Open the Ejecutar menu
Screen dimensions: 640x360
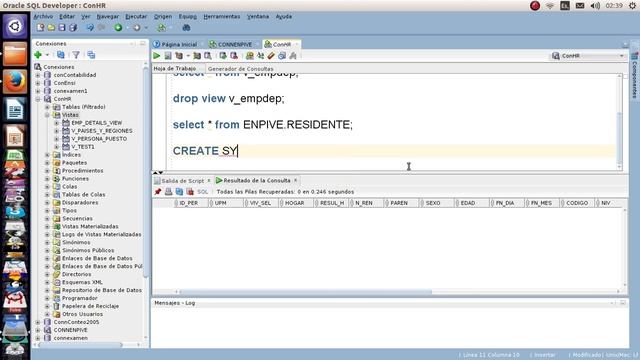pyautogui.click(x=136, y=16)
